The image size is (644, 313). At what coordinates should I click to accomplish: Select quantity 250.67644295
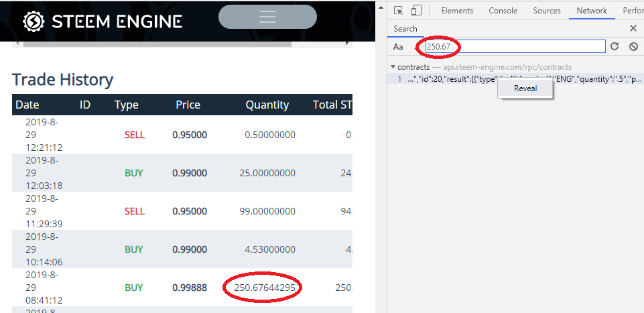coord(265,288)
